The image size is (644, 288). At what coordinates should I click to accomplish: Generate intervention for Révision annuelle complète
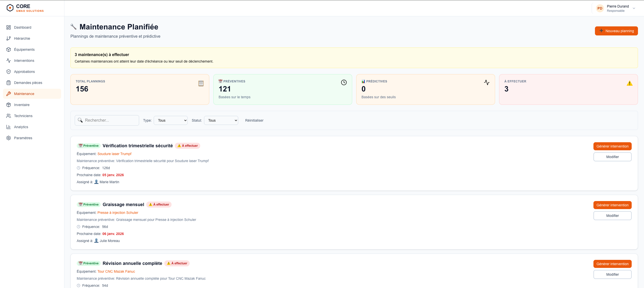[613, 264]
